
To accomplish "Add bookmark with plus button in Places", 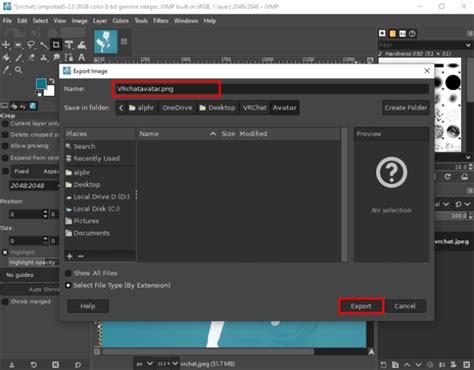I will [x=70, y=256].
